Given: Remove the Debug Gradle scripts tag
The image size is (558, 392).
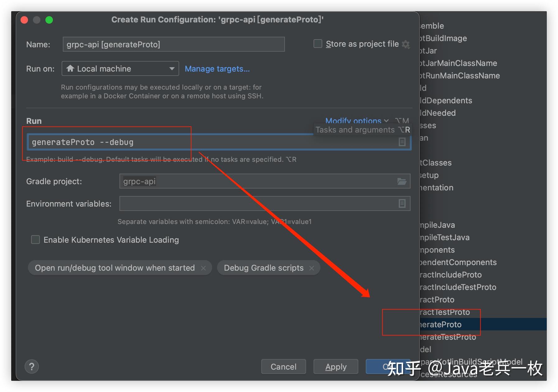Looking at the screenshot, I should (311, 268).
